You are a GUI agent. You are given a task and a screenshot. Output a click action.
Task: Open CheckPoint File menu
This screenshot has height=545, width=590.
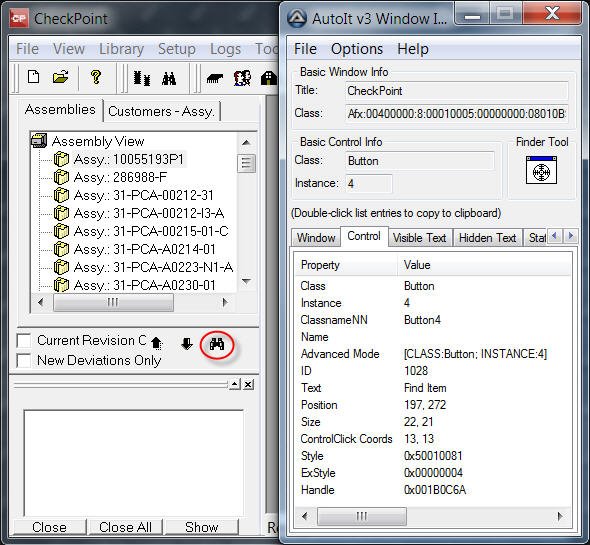click(x=27, y=49)
